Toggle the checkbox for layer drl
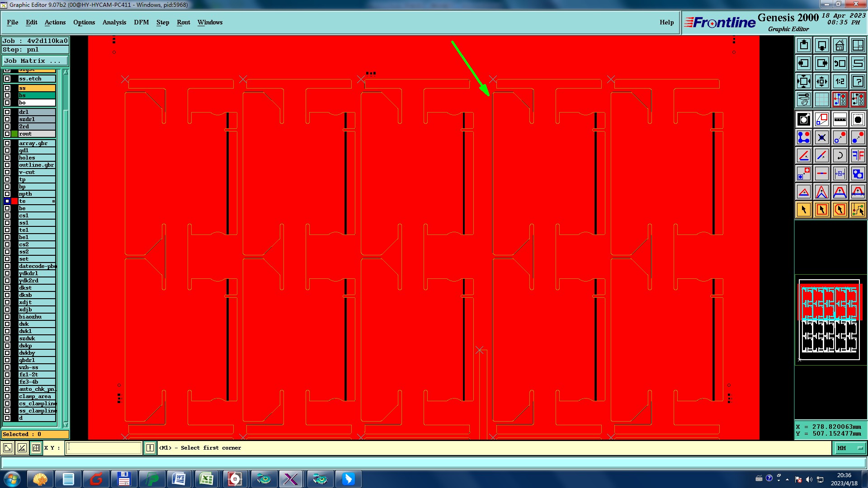Image resolution: width=868 pixels, height=488 pixels. click(x=7, y=112)
